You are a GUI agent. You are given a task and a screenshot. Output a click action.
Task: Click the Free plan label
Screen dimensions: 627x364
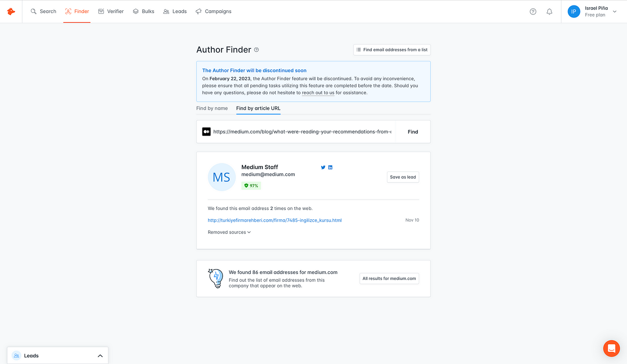pos(595,15)
